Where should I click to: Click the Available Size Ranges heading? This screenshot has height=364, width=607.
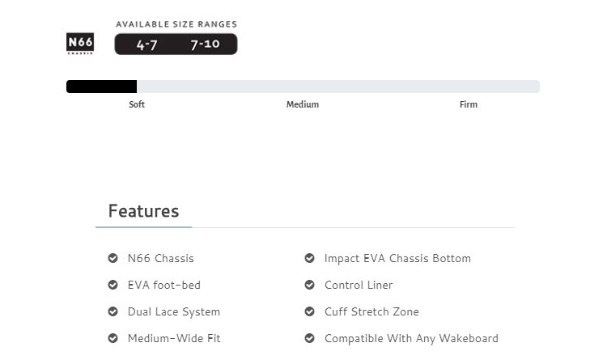176,24
